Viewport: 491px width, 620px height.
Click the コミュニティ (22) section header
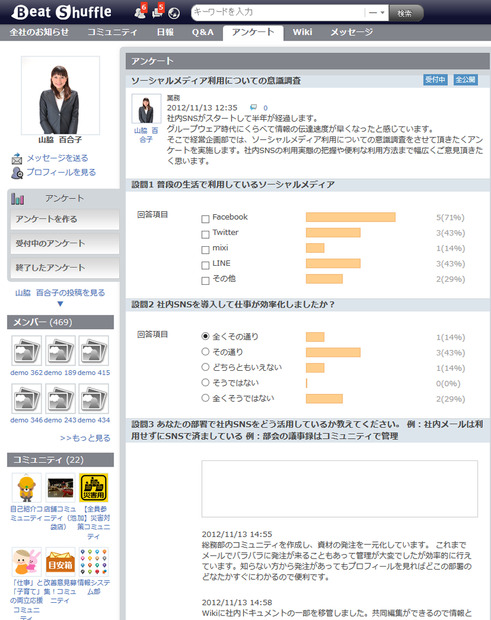(60, 460)
